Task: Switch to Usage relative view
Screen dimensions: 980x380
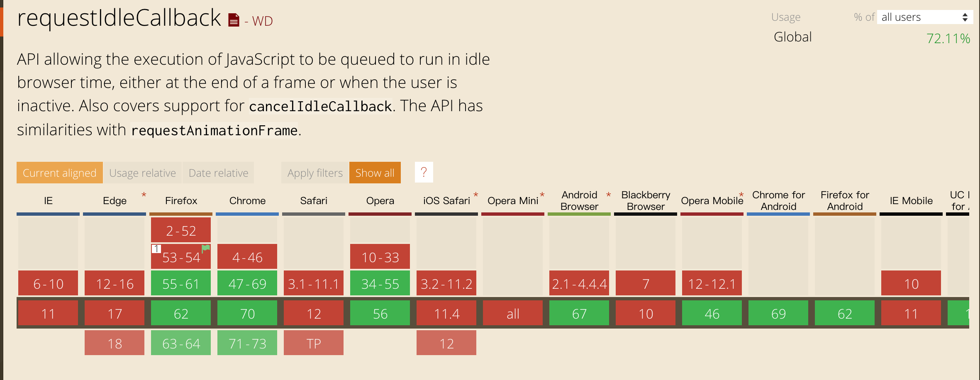Action: coord(142,173)
